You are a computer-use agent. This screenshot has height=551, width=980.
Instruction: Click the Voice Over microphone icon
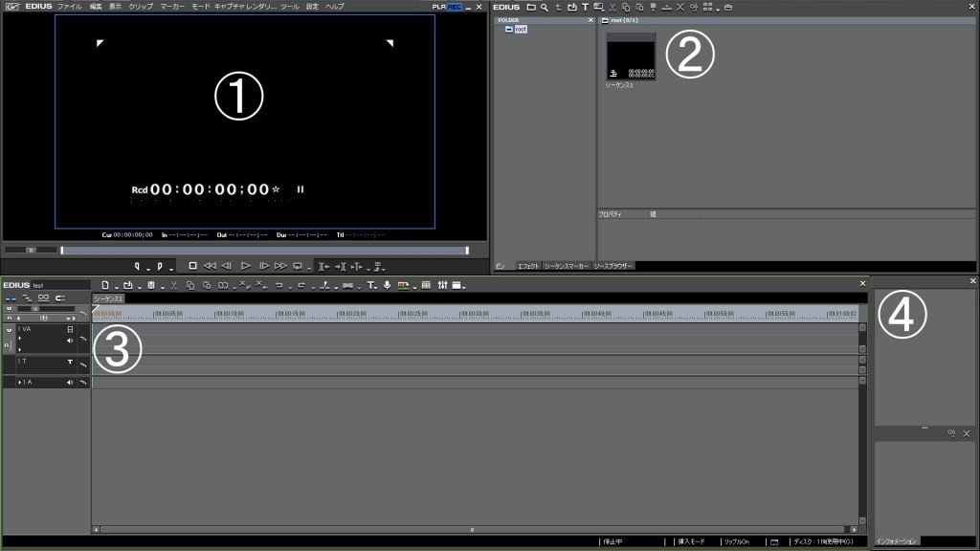click(387, 285)
